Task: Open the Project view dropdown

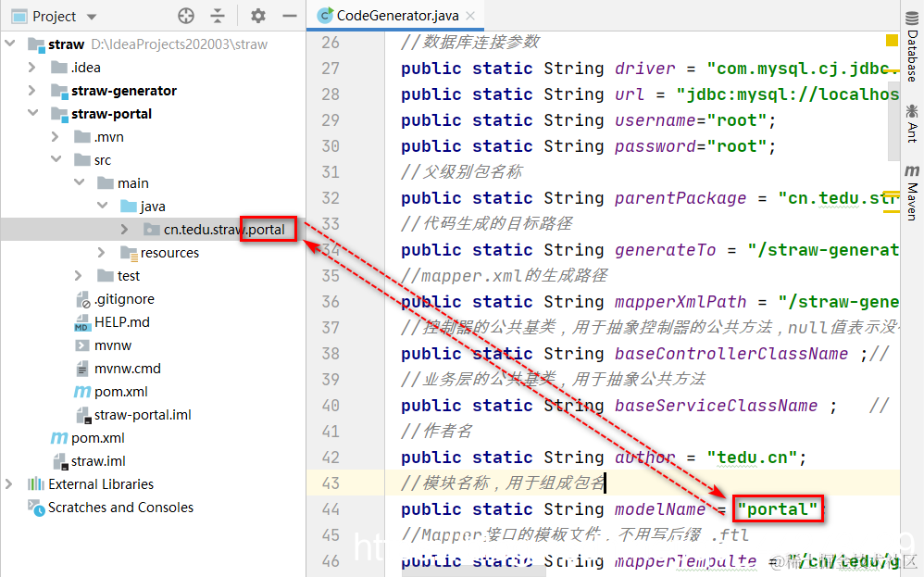Action: [x=92, y=17]
